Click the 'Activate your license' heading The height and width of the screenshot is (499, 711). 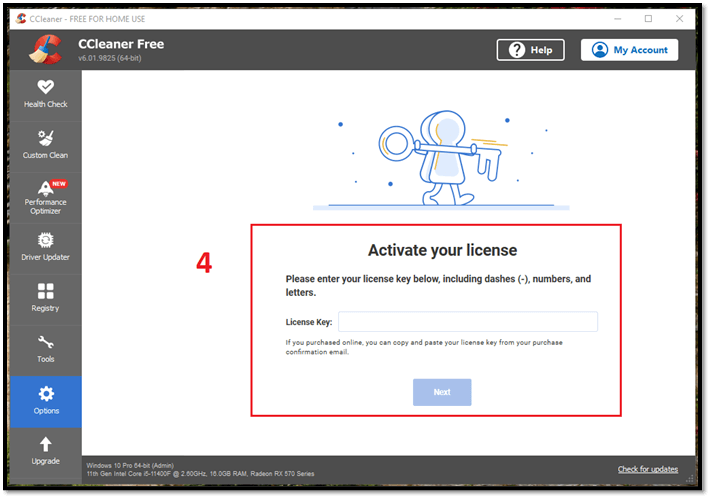pos(442,250)
